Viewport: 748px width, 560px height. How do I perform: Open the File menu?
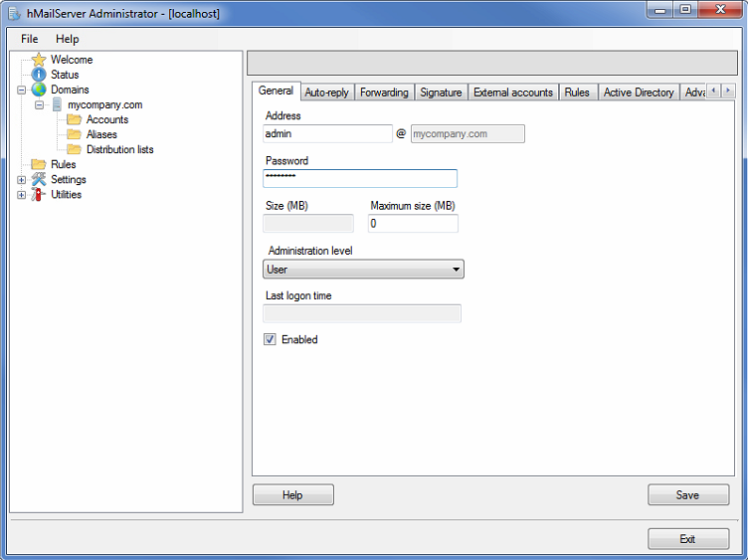click(30, 39)
